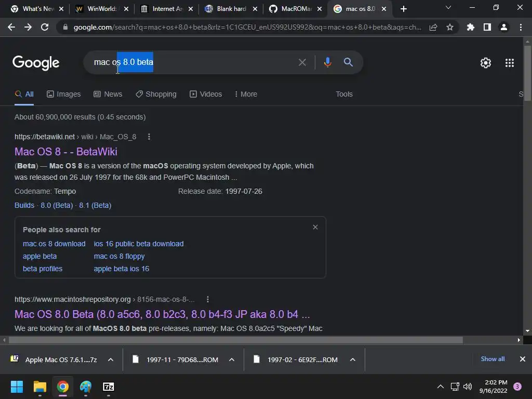532x399 pixels.
Task: Dismiss the People also search for box
Action: click(315, 227)
